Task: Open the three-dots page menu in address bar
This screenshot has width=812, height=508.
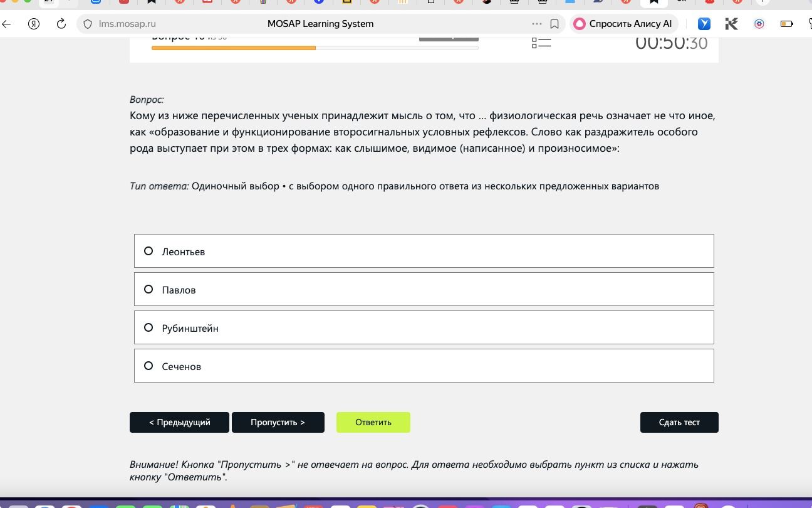Action: tap(536, 24)
